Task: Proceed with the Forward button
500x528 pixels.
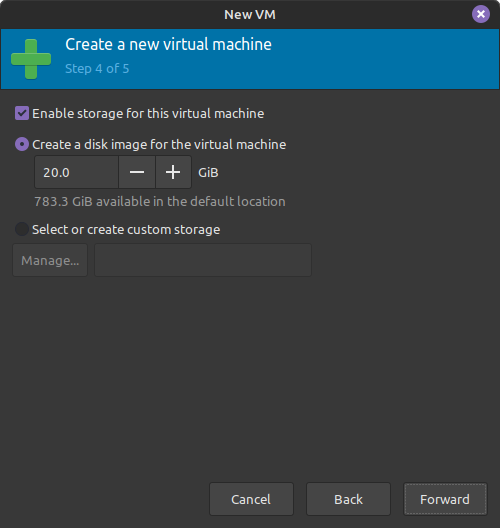Action: pyautogui.click(x=445, y=499)
